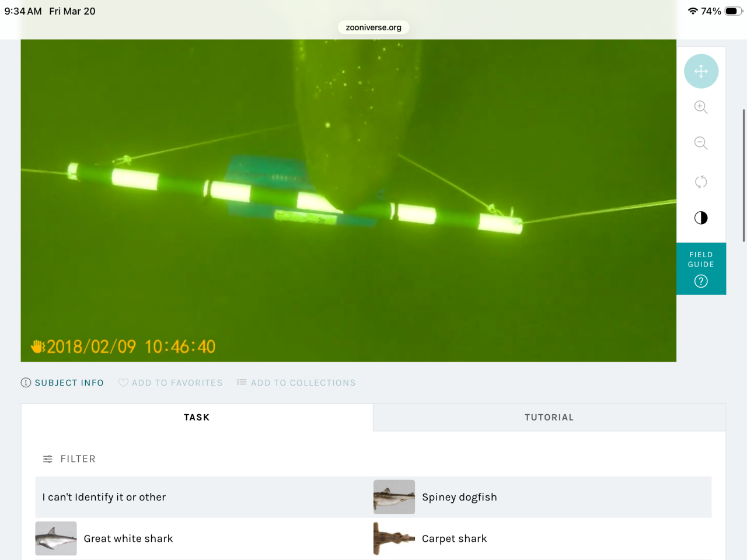Switch to the Tutorial tab
The image size is (747, 560).
pos(549,417)
